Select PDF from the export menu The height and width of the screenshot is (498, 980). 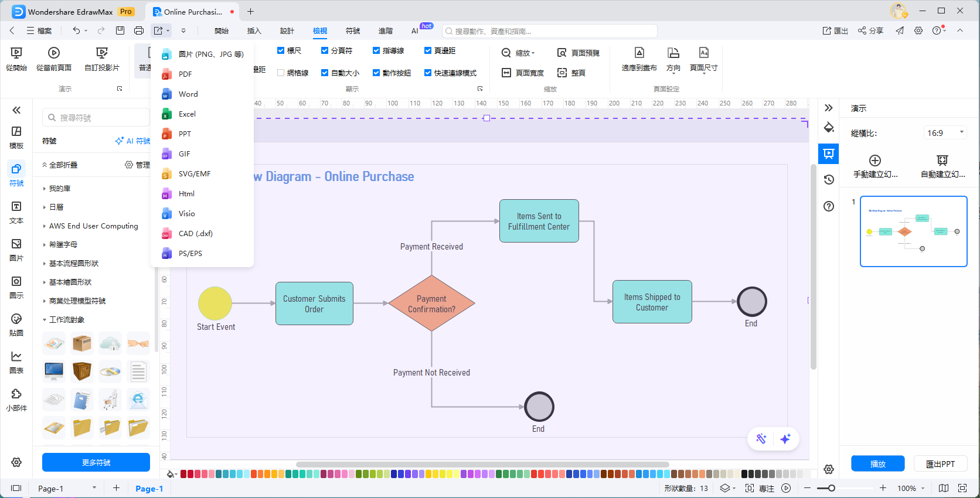click(185, 74)
